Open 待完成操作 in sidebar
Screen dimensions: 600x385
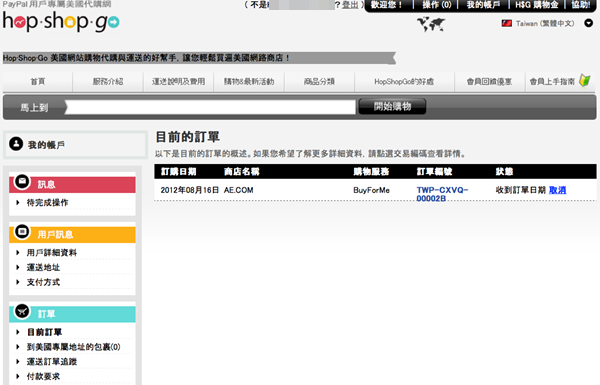coord(47,202)
